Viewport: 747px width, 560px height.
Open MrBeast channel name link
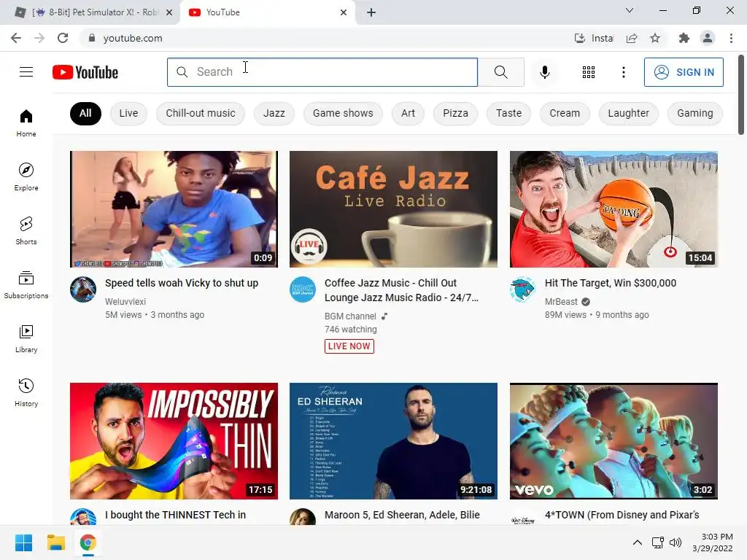(561, 301)
